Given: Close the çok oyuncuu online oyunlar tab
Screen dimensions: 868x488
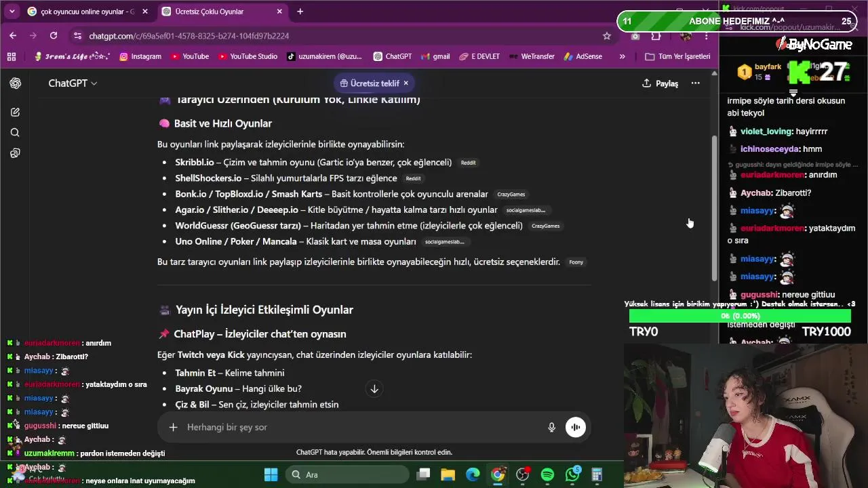Looking at the screenshot, I should [x=144, y=12].
